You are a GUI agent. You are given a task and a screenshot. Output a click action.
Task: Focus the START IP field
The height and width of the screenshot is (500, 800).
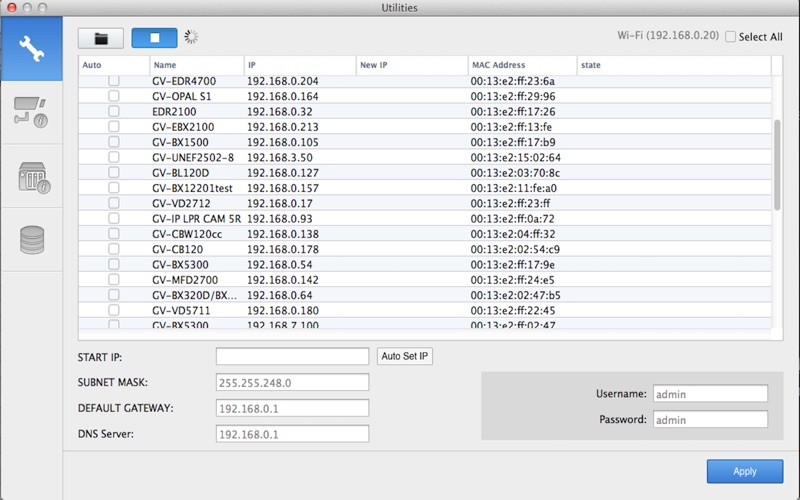point(292,356)
